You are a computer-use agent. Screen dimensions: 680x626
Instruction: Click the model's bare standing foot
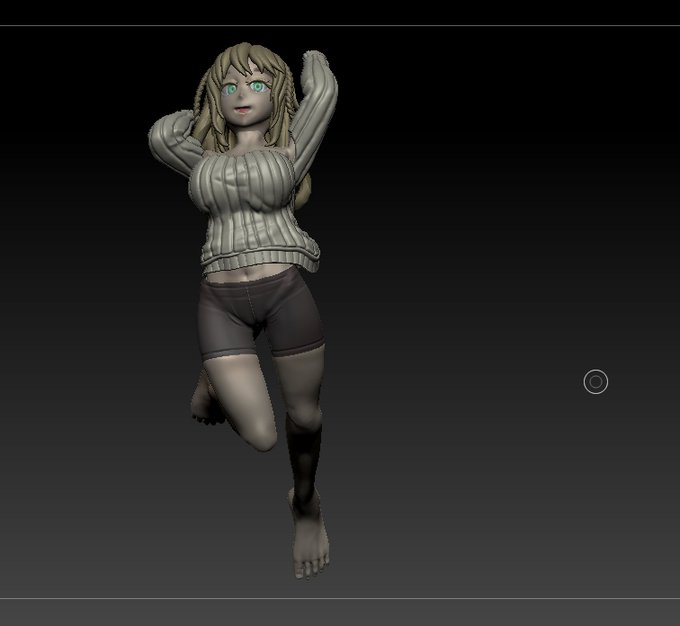click(x=310, y=536)
